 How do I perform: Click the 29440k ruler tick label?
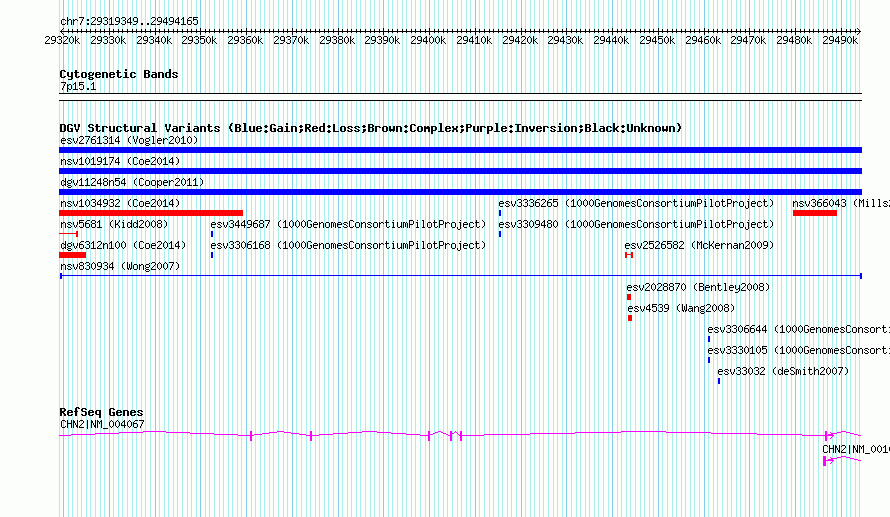click(611, 40)
